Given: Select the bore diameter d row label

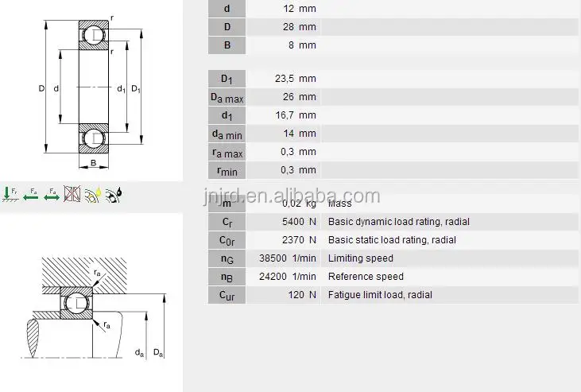Looking at the screenshot, I should [227, 9].
